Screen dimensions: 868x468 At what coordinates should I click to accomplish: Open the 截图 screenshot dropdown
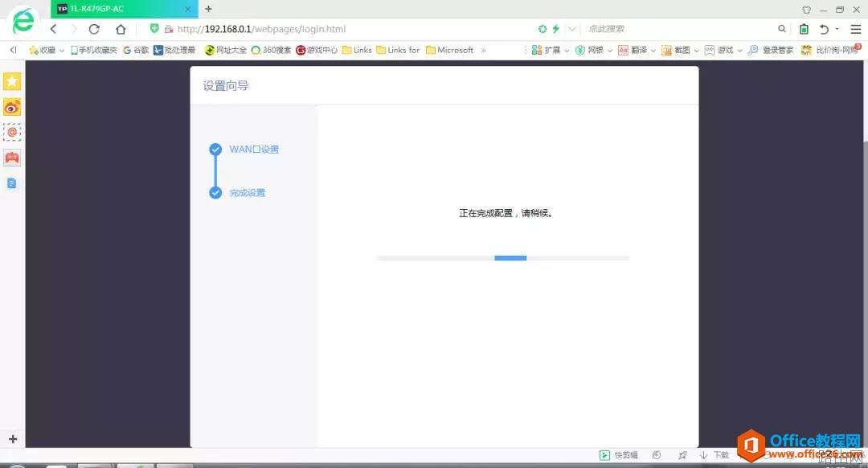pyautogui.click(x=680, y=50)
